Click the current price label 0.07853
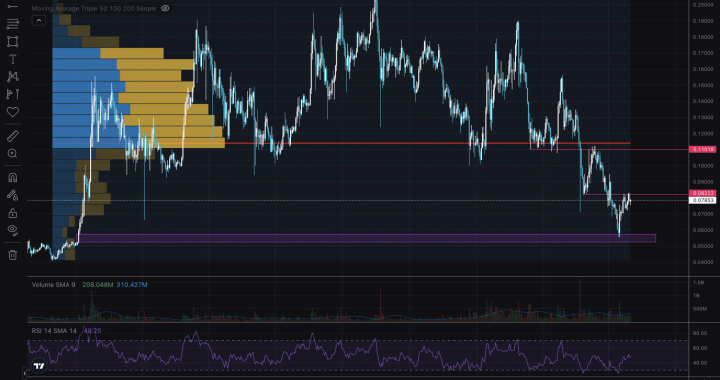 click(703, 200)
